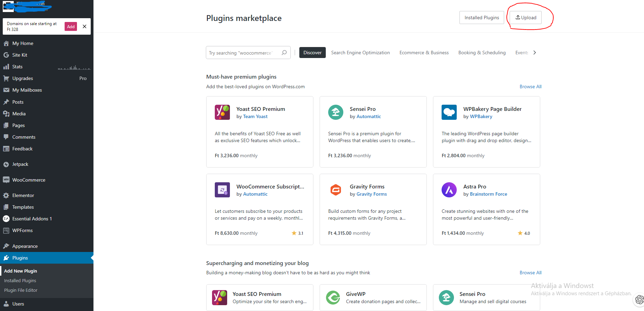Image resolution: width=644 pixels, height=311 pixels.
Task: Click the My Home house icon
Action: pos(6,43)
